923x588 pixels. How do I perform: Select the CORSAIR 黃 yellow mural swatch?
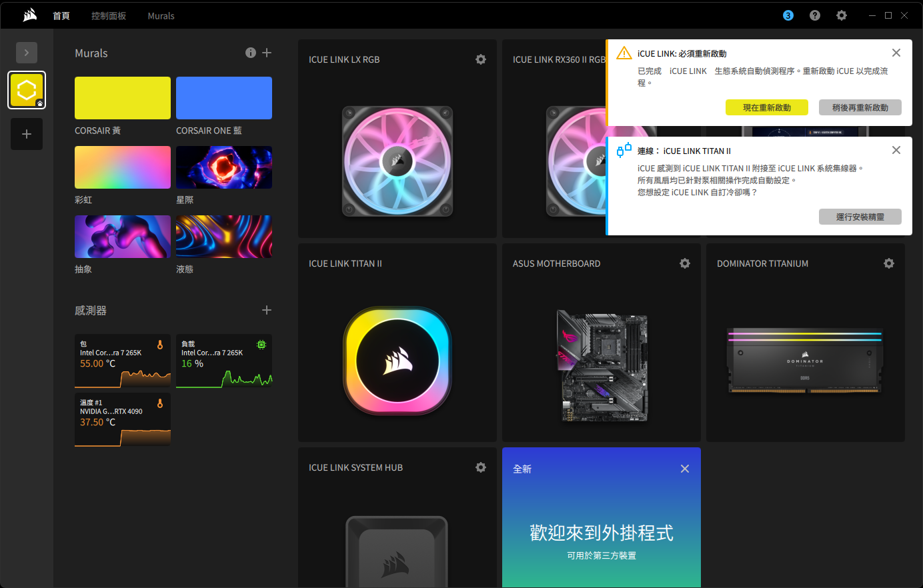(x=123, y=98)
